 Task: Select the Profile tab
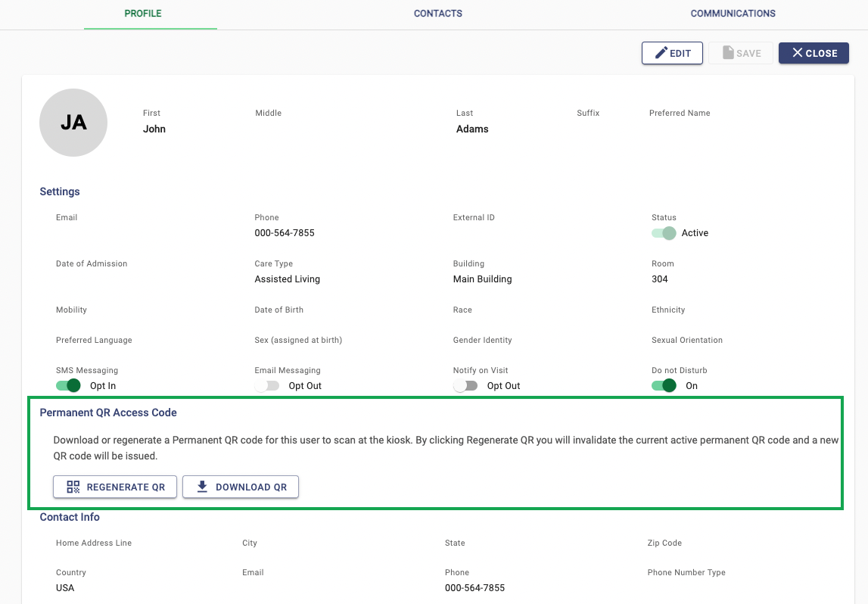[143, 14]
